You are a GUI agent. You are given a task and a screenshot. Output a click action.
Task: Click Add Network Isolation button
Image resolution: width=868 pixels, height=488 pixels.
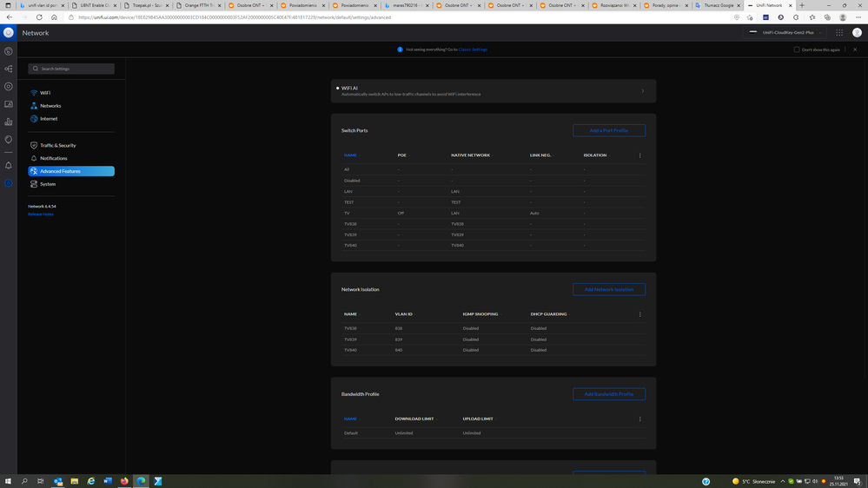[x=608, y=289]
